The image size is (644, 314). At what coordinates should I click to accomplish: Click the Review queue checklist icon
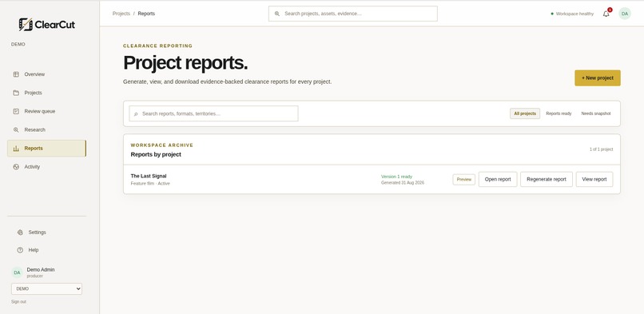coord(16,111)
